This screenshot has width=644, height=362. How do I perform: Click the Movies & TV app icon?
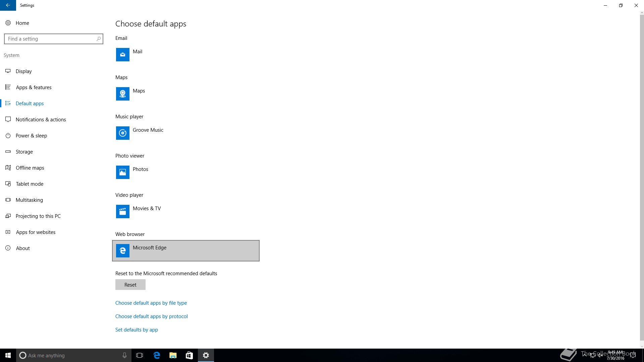pyautogui.click(x=123, y=212)
